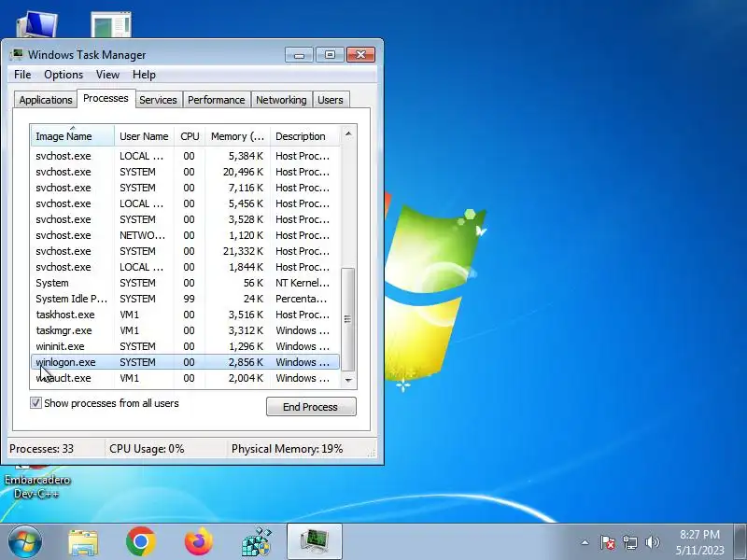Maximize the Task Manager window
The image size is (747, 560).
[x=330, y=55]
